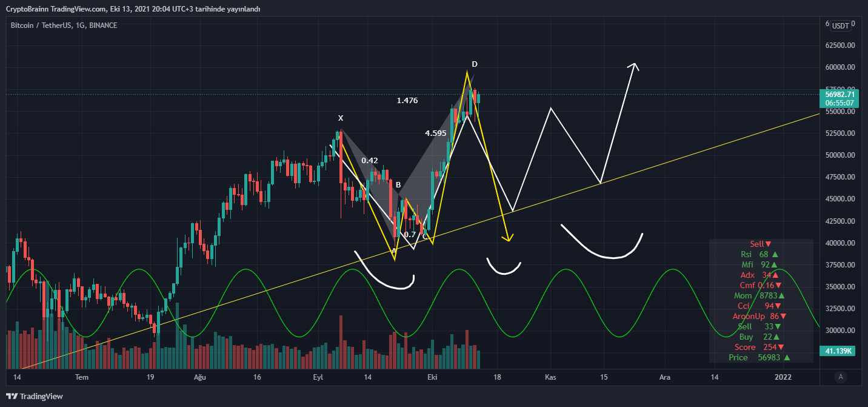Click the Ağu label on time axis
This screenshot has width=868, height=407.
coord(200,377)
